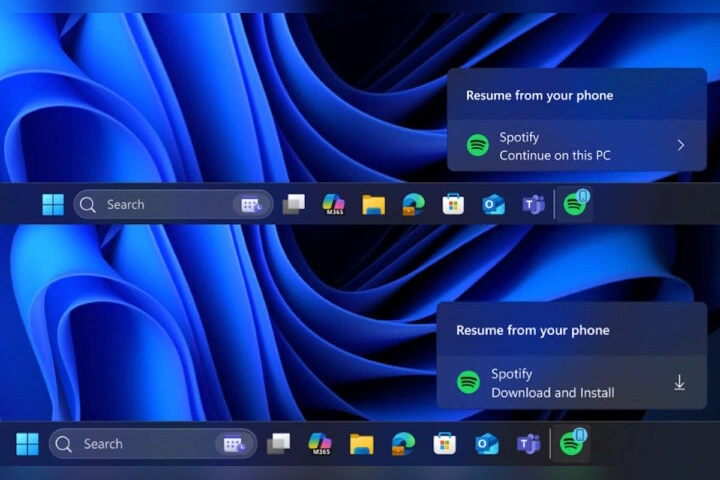
Task: Launch M365 Copilot from lower taskbar
Action: [320, 444]
